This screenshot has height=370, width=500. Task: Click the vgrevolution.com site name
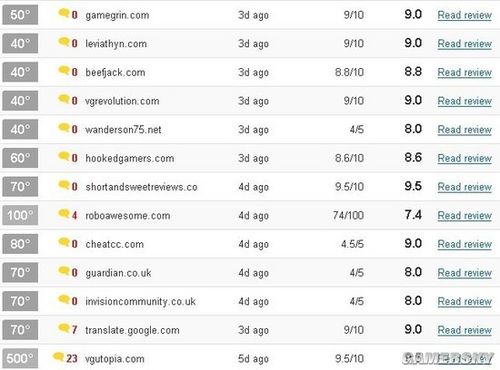coord(122,101)
